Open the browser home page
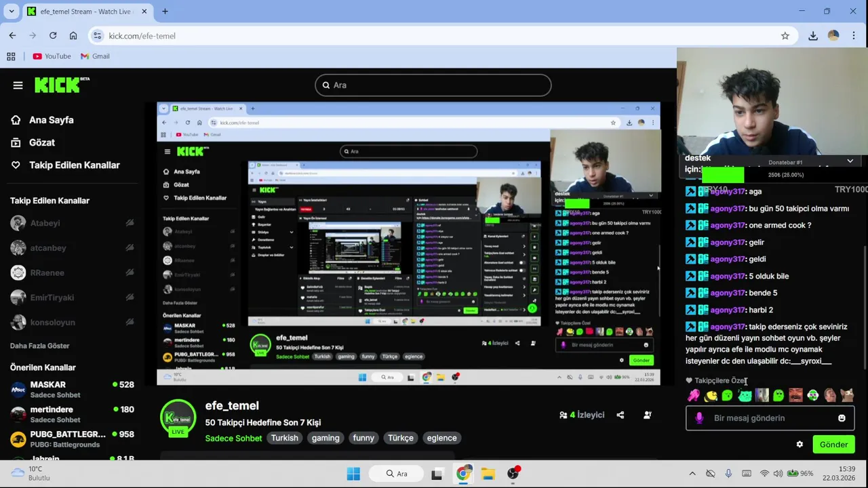 coord(73,36)
